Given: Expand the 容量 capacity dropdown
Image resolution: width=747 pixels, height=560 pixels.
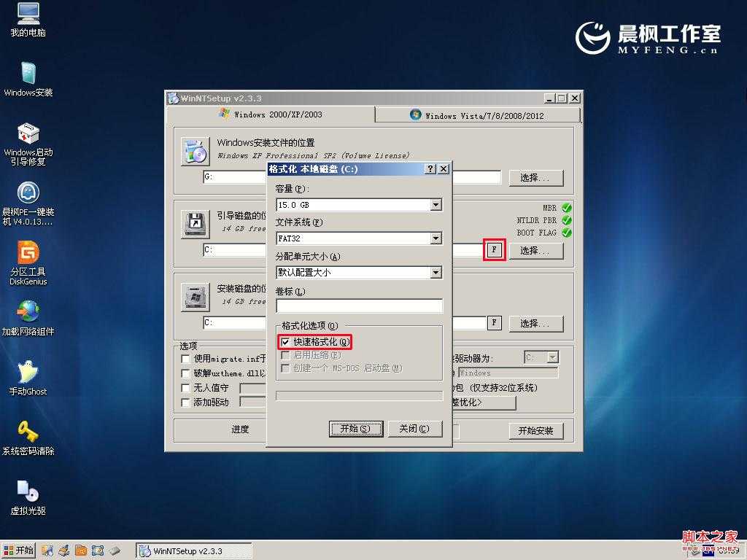Looking at the screenshot, I should [438, 205].
